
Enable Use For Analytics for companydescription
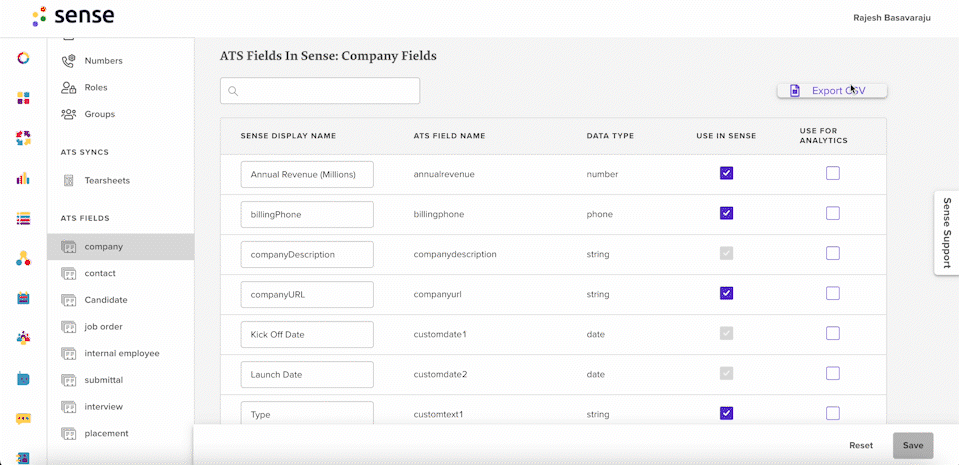point(832,253)
